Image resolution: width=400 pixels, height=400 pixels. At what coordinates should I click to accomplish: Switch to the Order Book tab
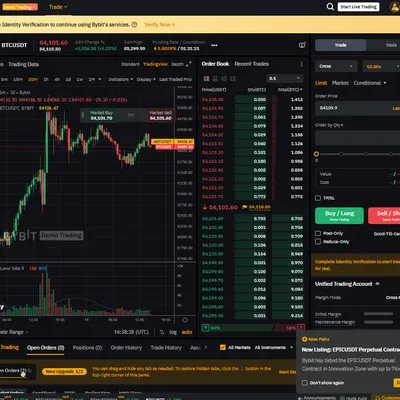(215, 64)
